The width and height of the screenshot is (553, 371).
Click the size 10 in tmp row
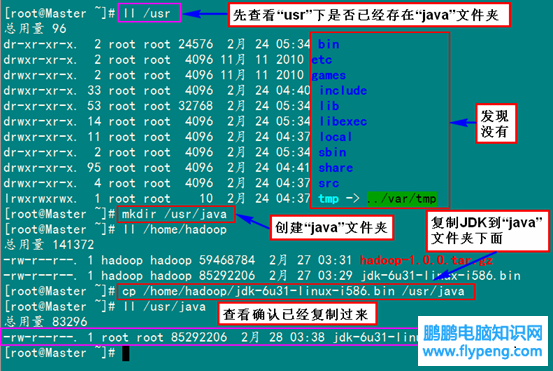[x=206, y=199]
